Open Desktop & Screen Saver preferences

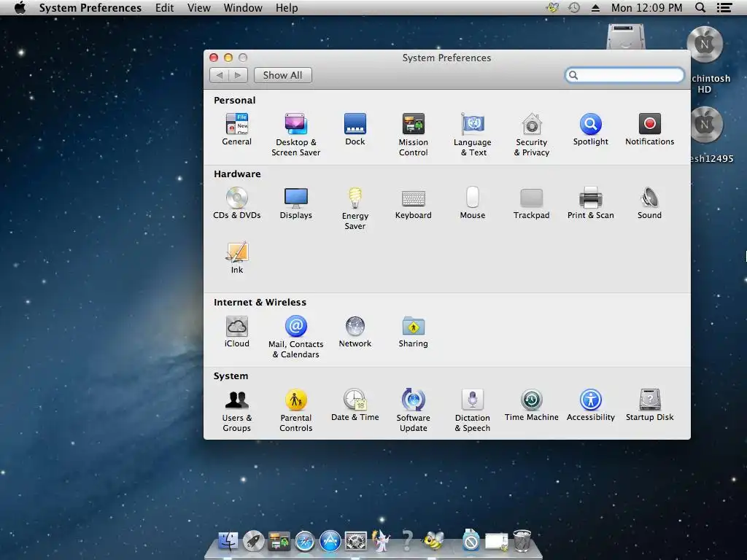click(x=296, y=134)
